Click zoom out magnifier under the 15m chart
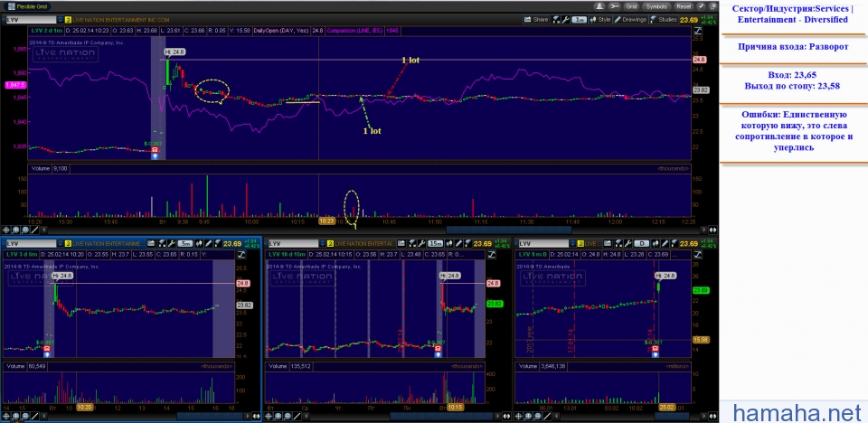The width and height of the screenshot is (868, 423). click(x=288, y=415)
